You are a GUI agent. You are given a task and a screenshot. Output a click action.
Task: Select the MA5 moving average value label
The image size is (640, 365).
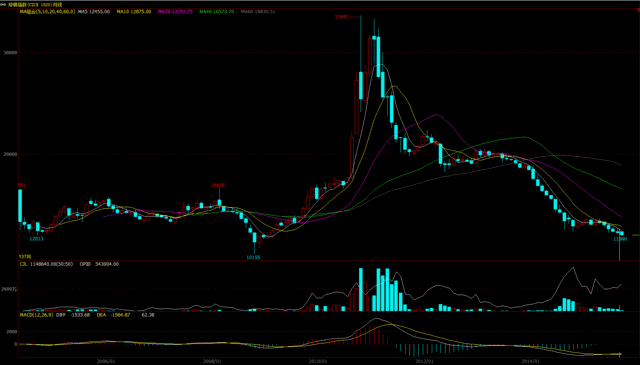click(x=94, y=11)
